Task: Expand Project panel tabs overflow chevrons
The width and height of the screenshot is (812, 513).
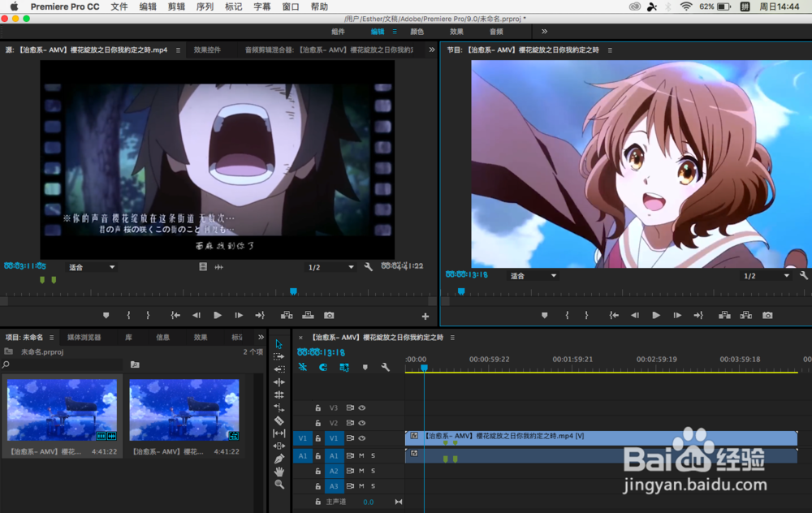Action: pos(261,337)
